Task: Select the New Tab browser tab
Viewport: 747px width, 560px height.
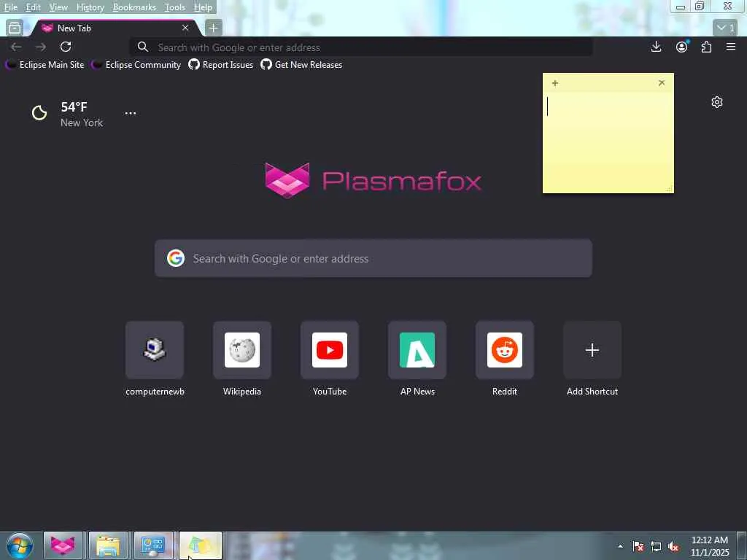Action: (115, 28)
